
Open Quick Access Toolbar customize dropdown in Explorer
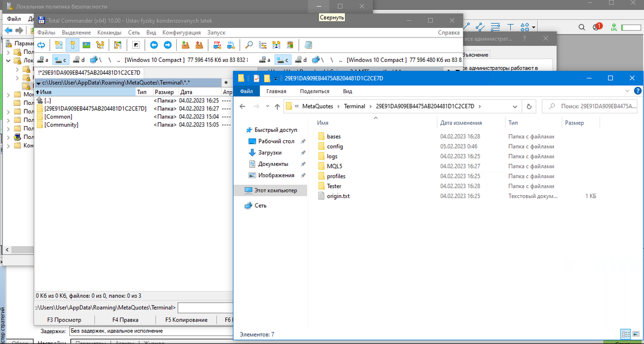point(275,79)
